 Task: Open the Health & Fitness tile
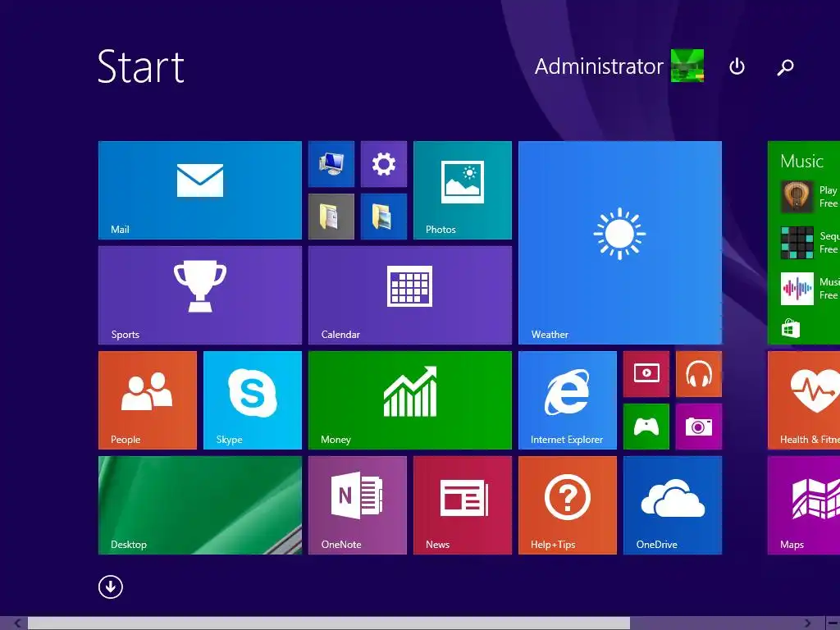[x=804, y=400]
